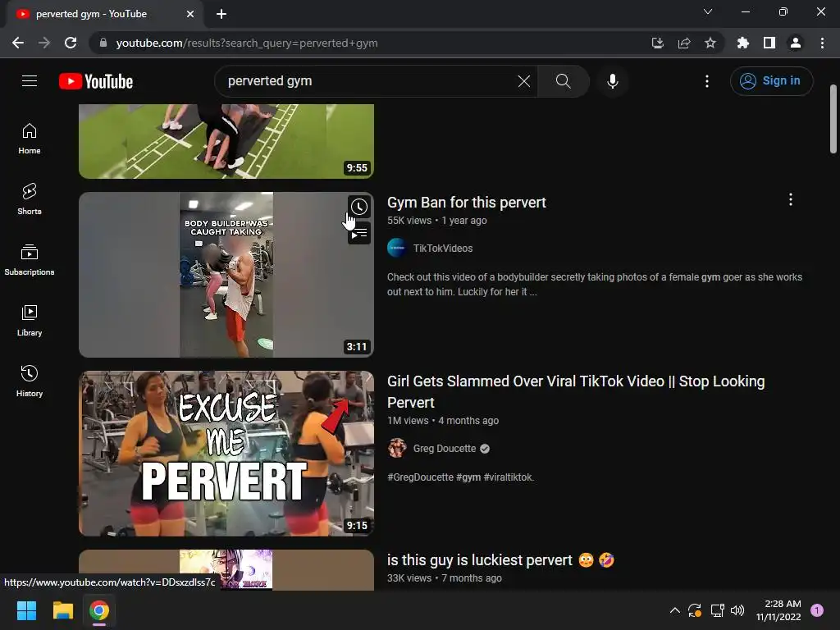Click the Add to queue icon on thumbnail
Image resolution: width=840 pixels, height=630 pixels.
(359, 234)
